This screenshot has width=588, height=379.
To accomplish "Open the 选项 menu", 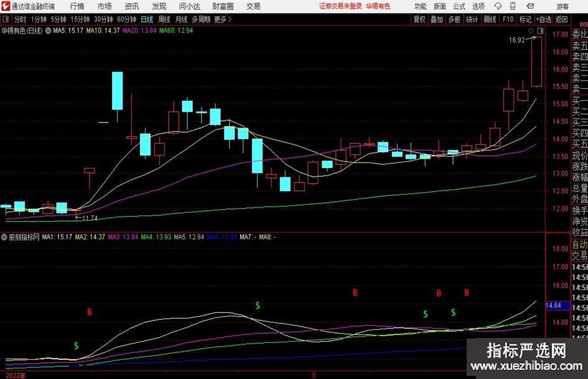I will (x=478, y=6).
